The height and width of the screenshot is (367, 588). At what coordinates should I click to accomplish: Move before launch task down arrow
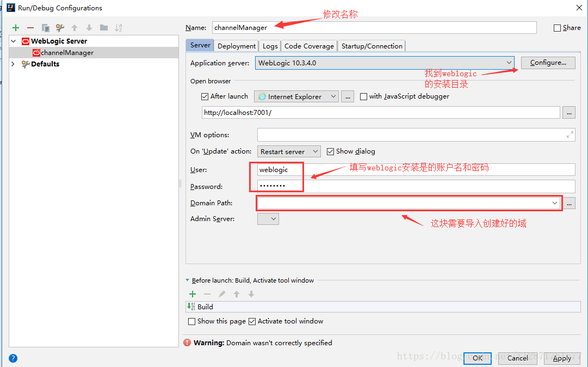tap(251, 294)
